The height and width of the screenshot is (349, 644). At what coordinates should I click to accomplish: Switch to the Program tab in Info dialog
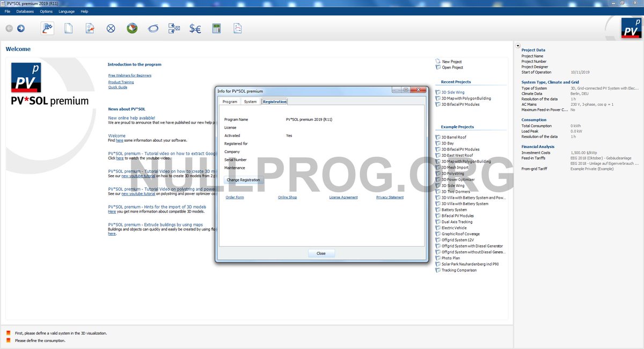pyautogui.click(x=230, y=101)
